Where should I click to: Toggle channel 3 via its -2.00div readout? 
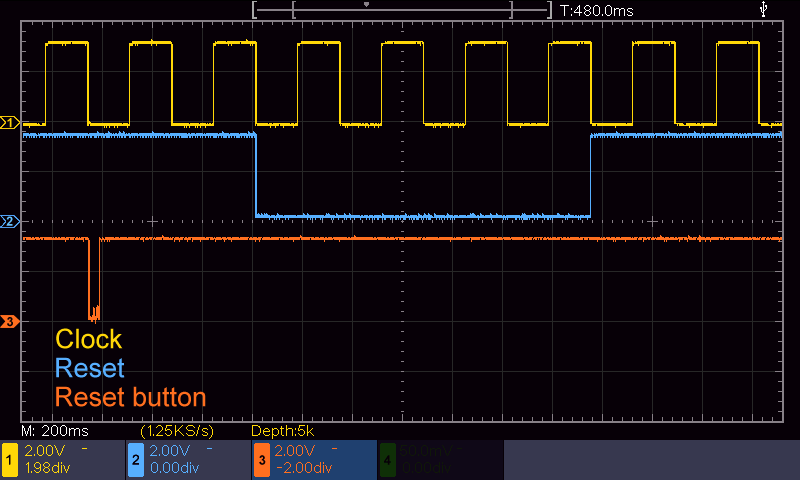[303, 468]
